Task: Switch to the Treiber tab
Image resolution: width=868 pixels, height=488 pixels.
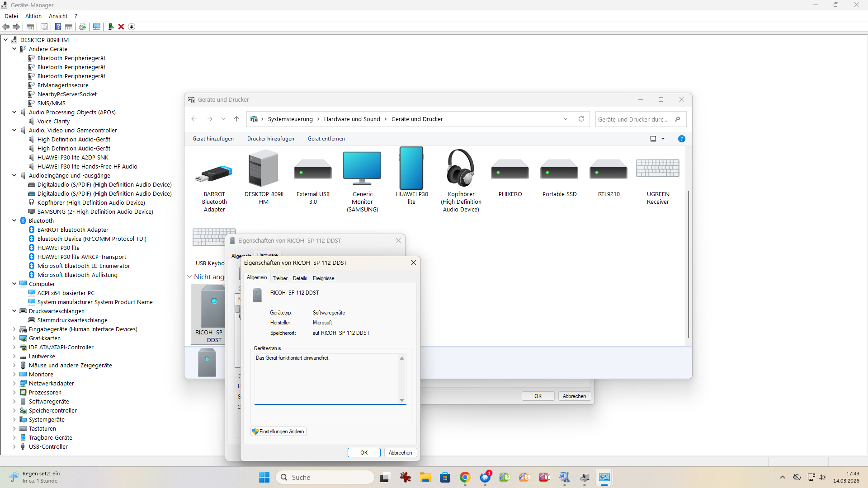Action: pyautogui.click(x=280, y=278)
